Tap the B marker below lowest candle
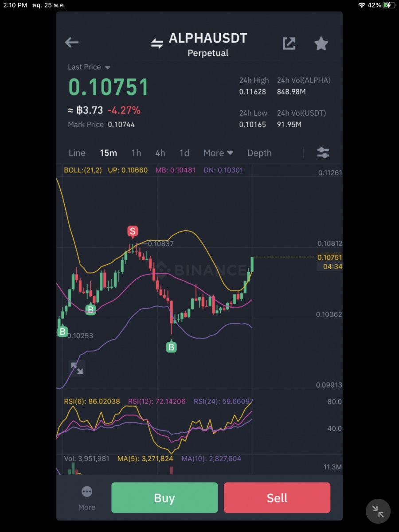The height and width of the screenshot is (532, 399). tap(171, 347)
